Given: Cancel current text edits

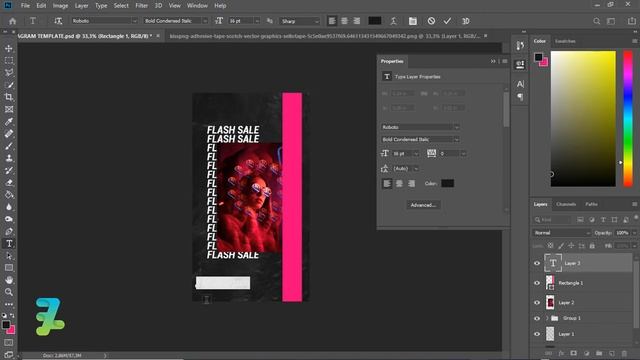Looking at the screenshot, I should pyautogui.click(x=431, y=21).
